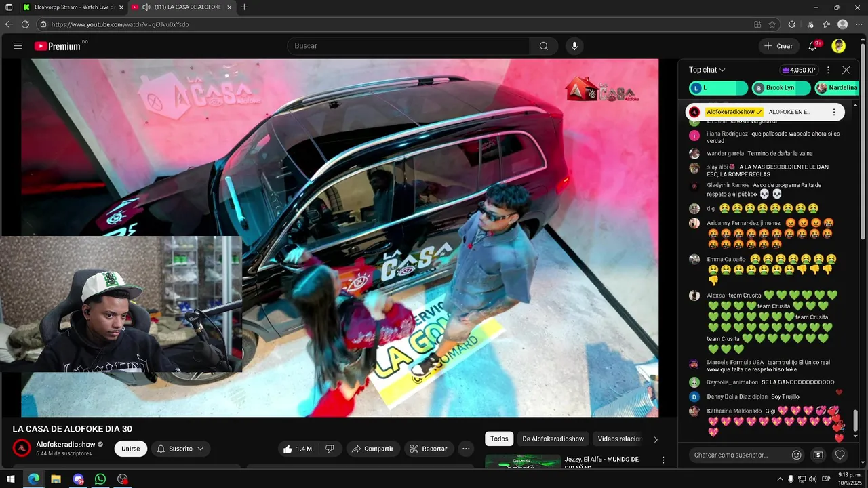The width and height of the screenshot is (868, 488).
Task: Open the Alofokeradioshow channel avatar
Action: [x=22, y=448]
